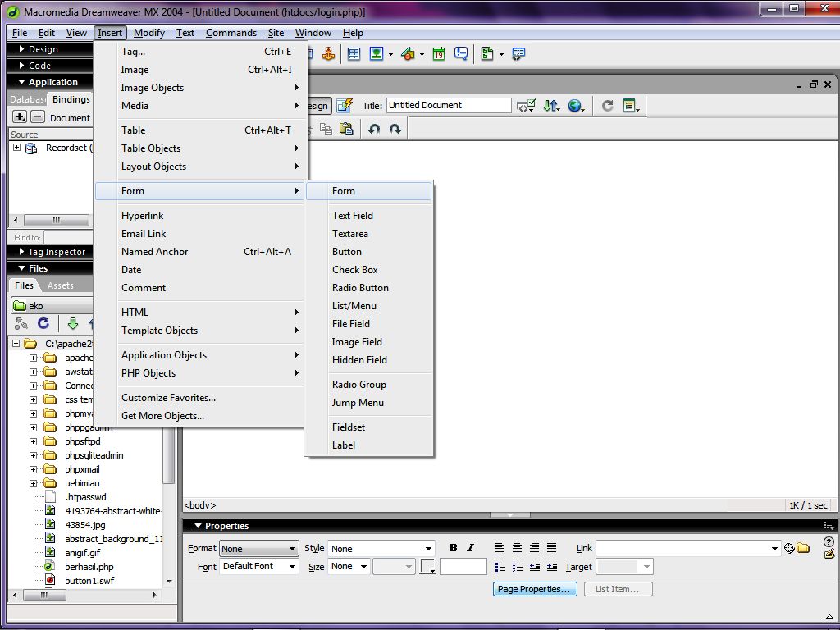Click the Link input field

click(683, 548)
